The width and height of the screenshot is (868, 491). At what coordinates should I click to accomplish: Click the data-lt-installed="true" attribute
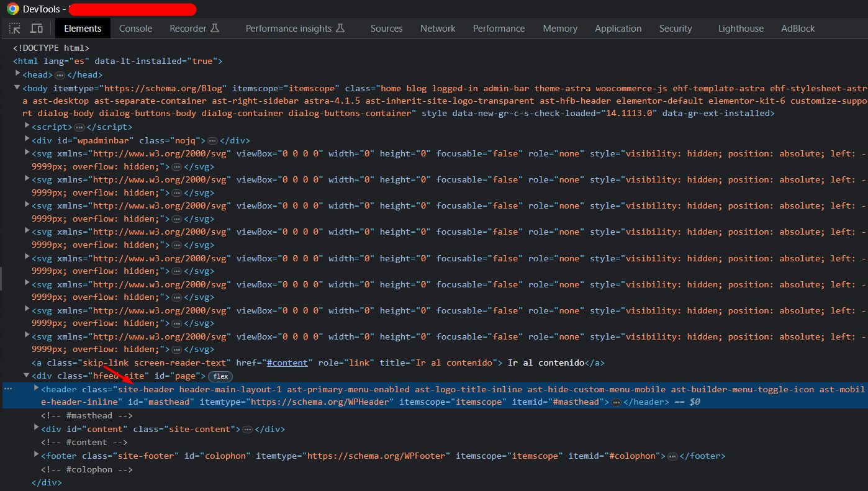156,61
